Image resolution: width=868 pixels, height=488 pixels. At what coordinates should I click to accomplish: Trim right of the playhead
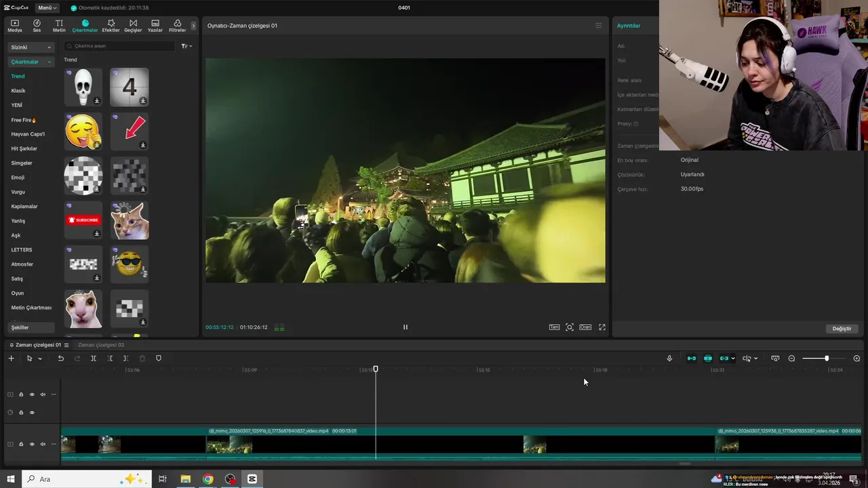tap(126, 359)
